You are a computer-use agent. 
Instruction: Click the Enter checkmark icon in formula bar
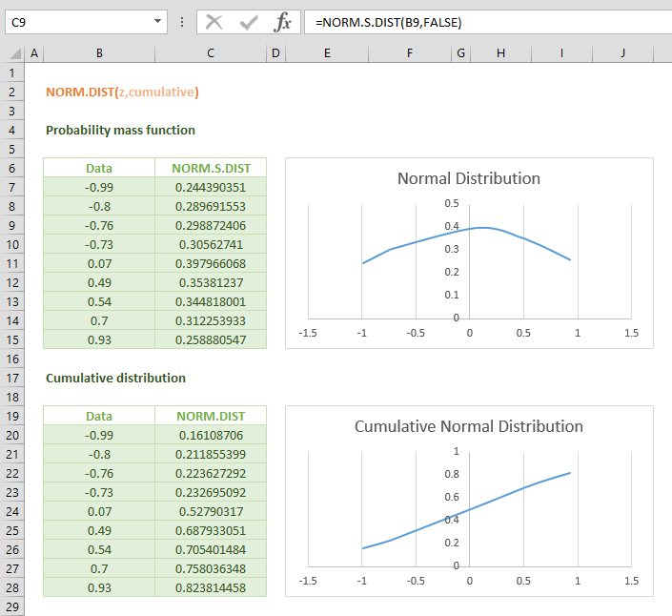[249, 22]
